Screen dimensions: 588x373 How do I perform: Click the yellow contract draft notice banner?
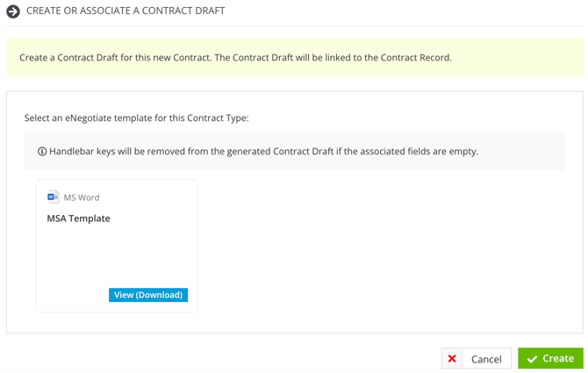pyautogui.click(x=295, y=57)
